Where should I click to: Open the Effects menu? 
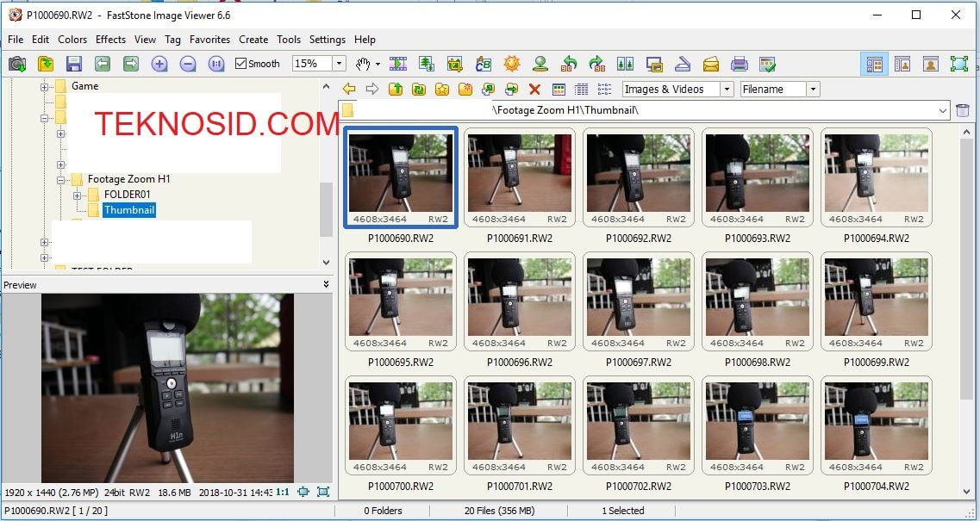coord(110,40)
